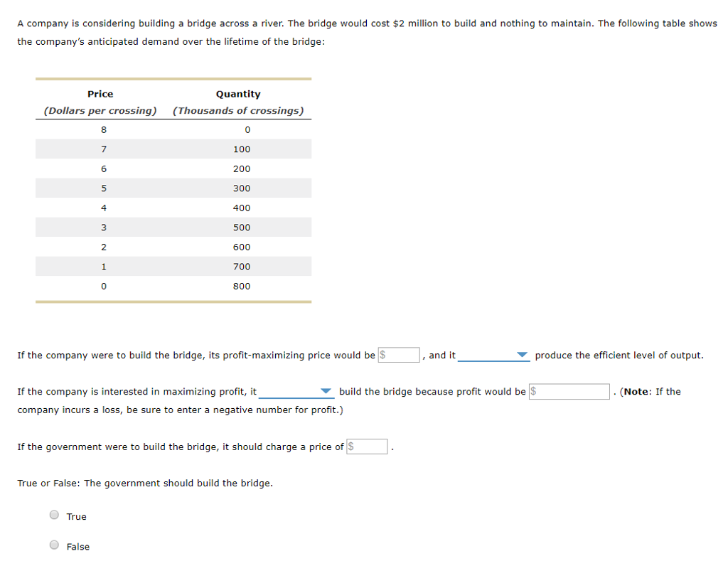Select the quantity cell showing 100
This screenshot has height=566, width=728.
[242, 149]
